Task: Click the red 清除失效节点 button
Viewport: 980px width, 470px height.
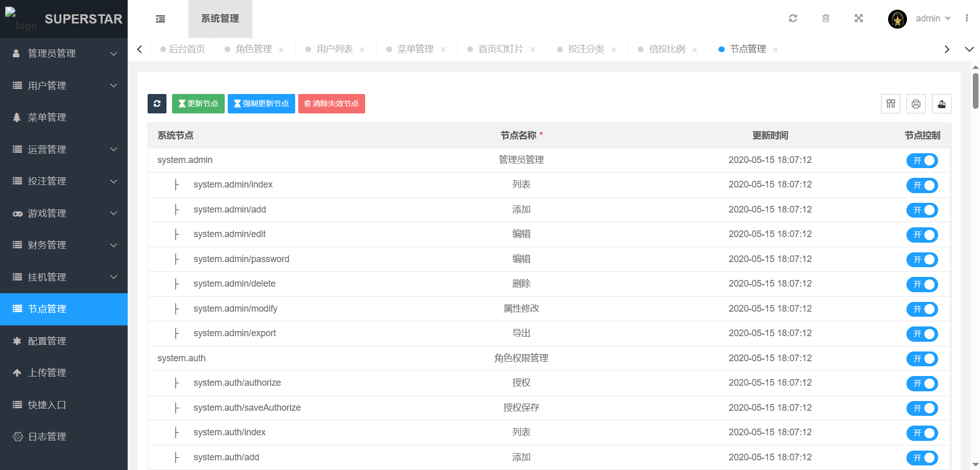Action: [331, 104]
